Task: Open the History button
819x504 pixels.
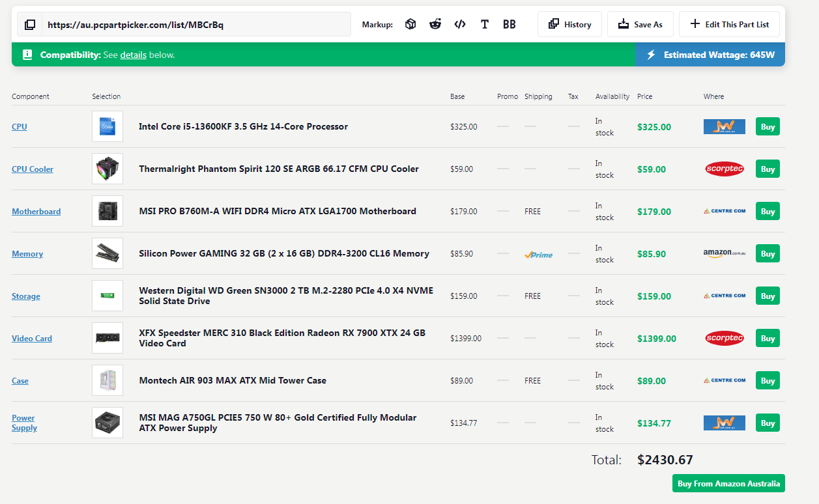Action: [x=569, y=24]
